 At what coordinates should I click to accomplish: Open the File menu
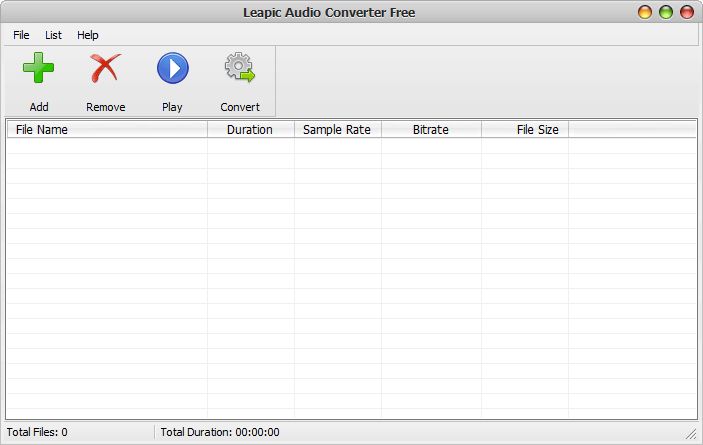pyautogui.click(x=21, y=35)
